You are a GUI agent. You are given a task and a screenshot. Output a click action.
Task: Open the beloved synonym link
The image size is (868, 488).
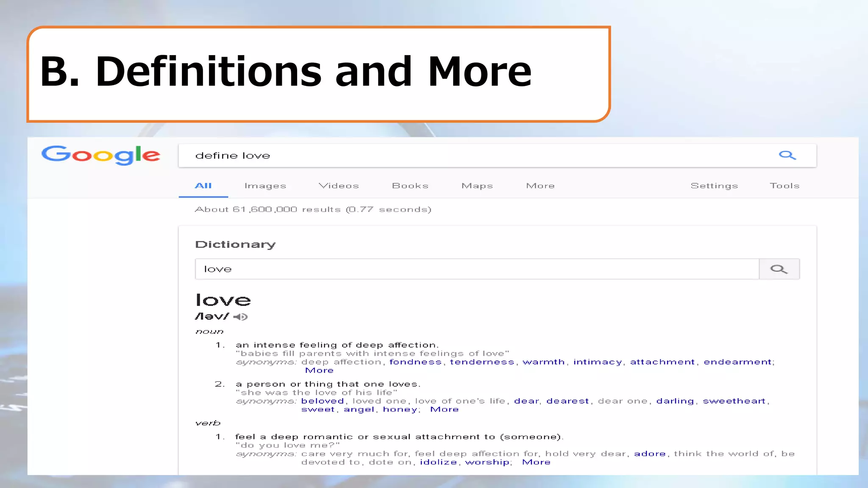pyautogui.click(x=323, y=401)
